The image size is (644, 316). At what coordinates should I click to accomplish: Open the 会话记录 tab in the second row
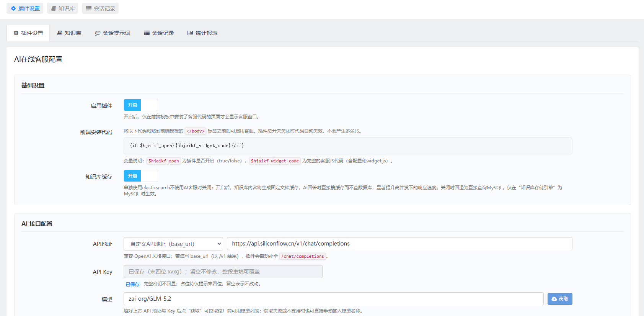(159, 33)
